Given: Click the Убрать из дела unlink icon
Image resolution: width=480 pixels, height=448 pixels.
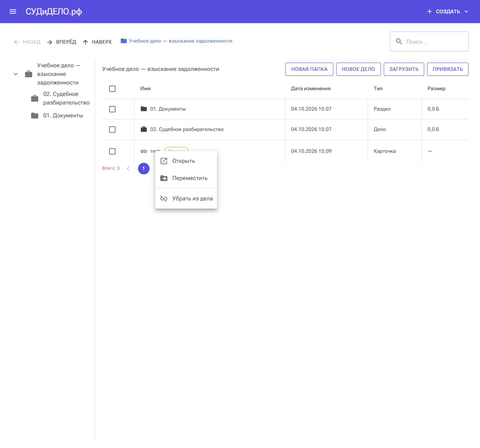Looking at the screenshot, I should (x=164, y=199).
